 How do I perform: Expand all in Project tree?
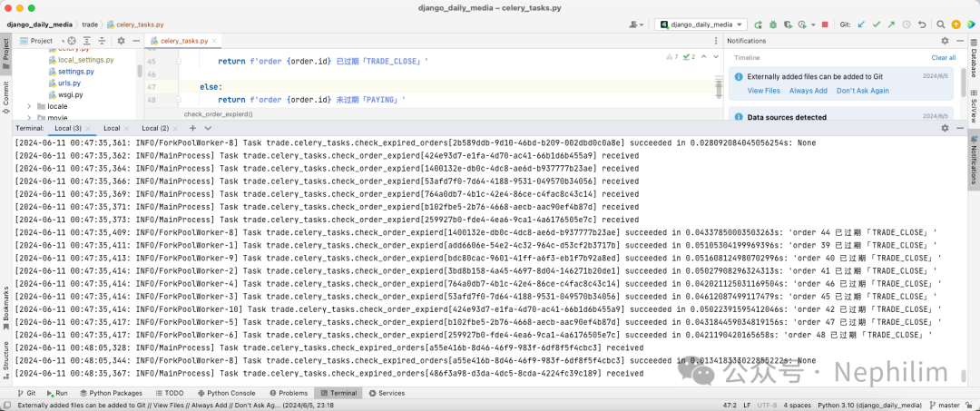[86, 41]
